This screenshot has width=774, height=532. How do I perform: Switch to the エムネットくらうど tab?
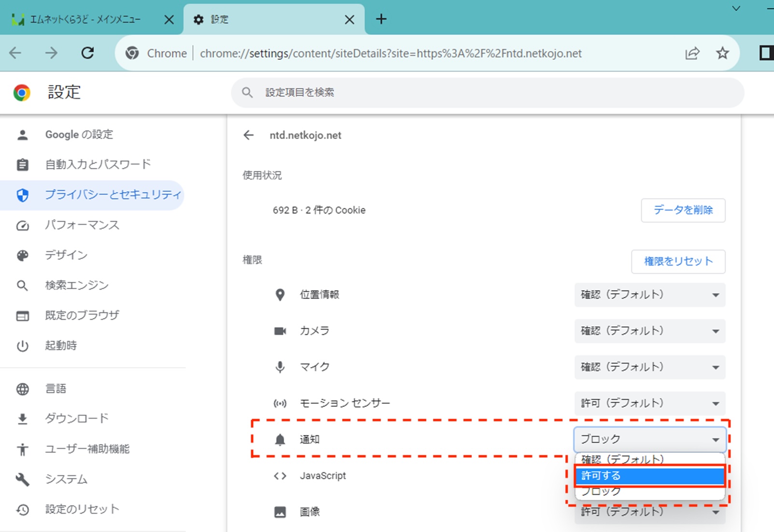[x=85, y=19]
